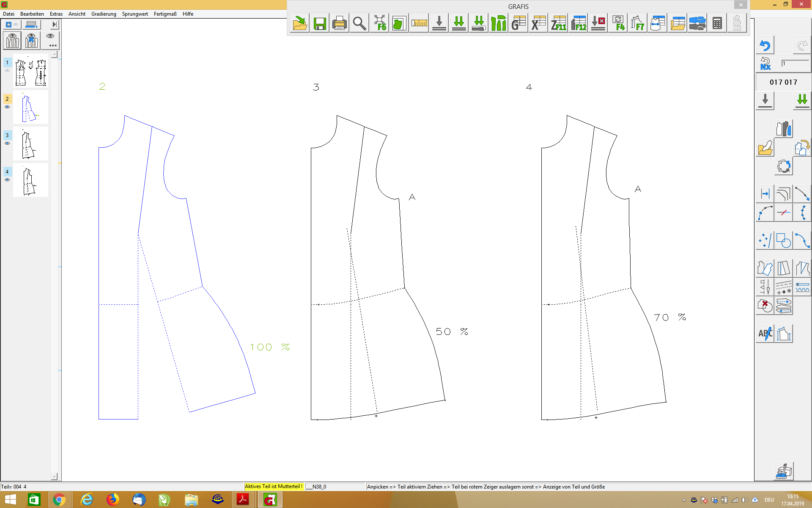The height and width of the screenshot is (508, 812).
Task: Open the Gradierung menu
Action: pyautogui.click(x=104, y=14)
